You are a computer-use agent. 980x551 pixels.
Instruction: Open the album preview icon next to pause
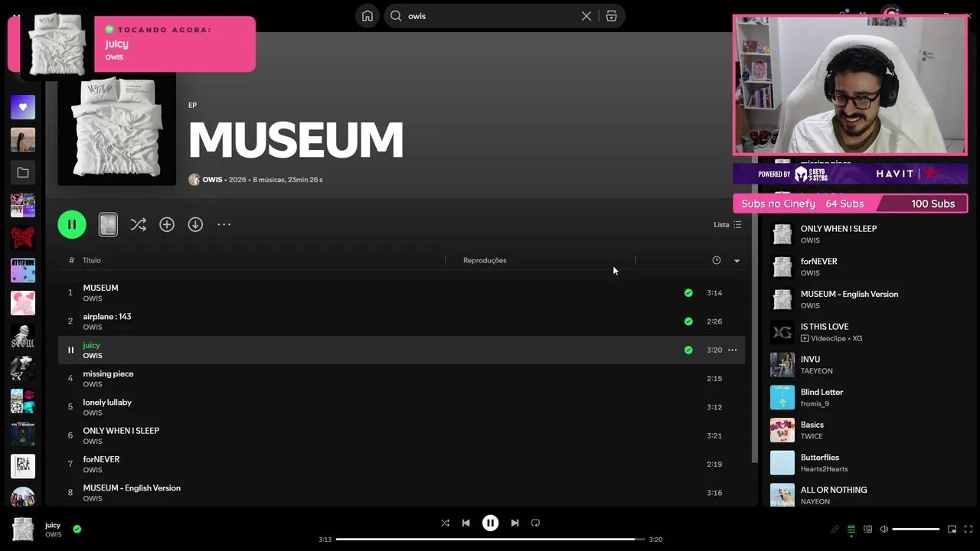point(108,224)
